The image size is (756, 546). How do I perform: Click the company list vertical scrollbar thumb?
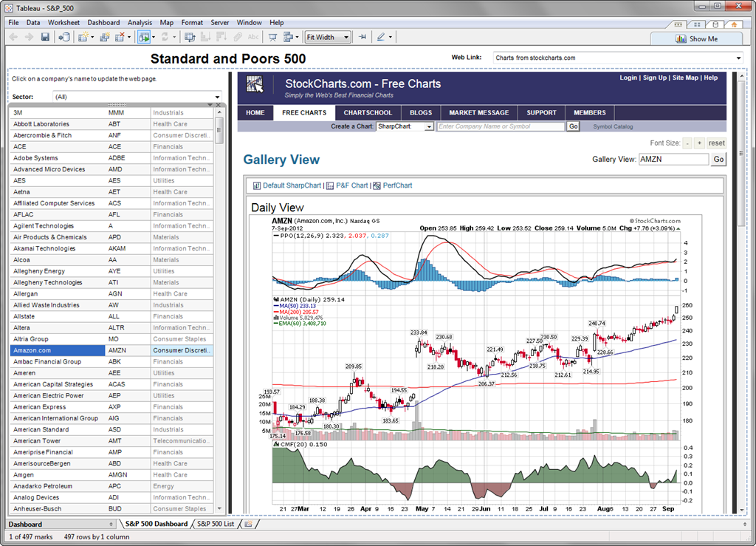pos(219,132)
